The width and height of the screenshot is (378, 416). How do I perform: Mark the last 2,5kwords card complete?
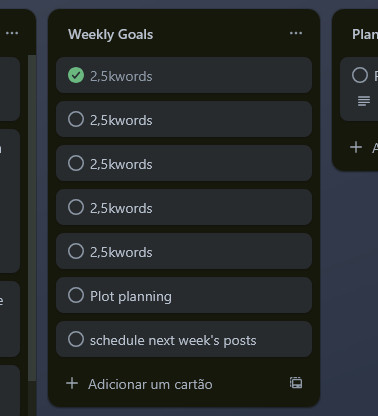tap(76, 251)
